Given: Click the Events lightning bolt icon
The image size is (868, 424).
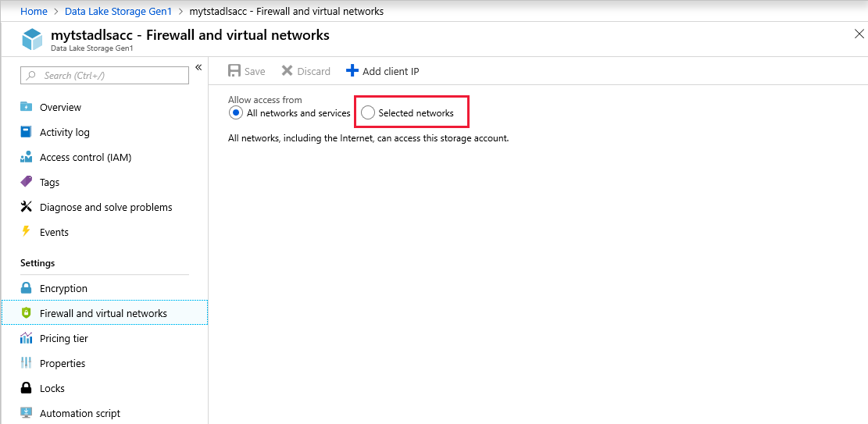Looking at the screenshot, I should 26,232.
